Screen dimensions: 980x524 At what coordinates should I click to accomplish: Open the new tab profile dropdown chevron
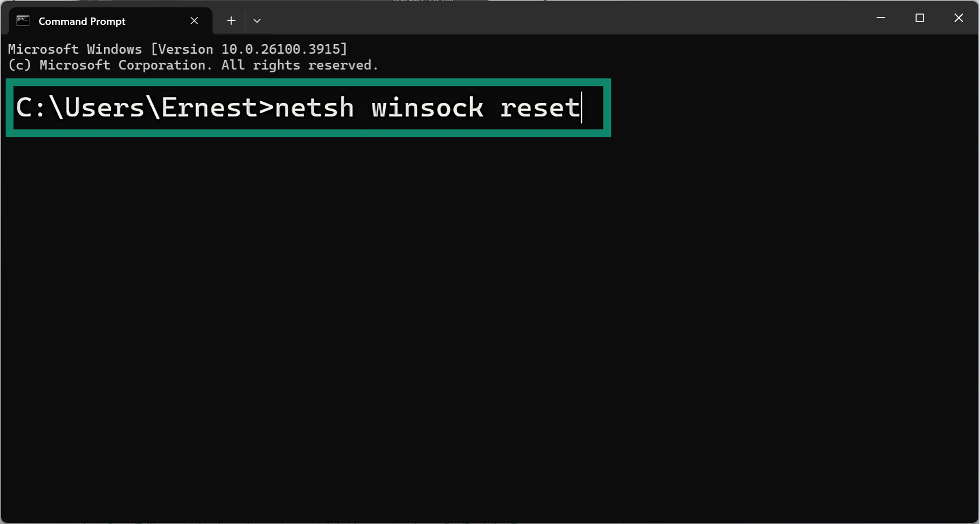[x=257, y=21]
